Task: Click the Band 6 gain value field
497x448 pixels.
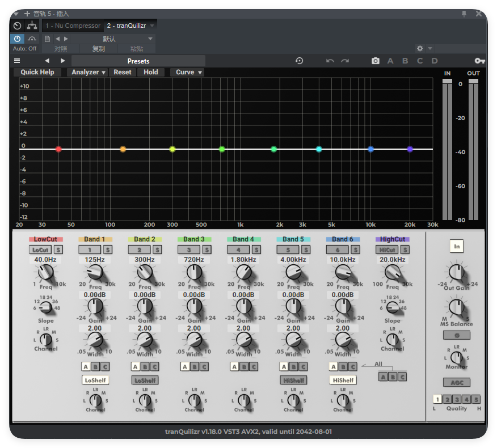Action: [x=343, y=295]
